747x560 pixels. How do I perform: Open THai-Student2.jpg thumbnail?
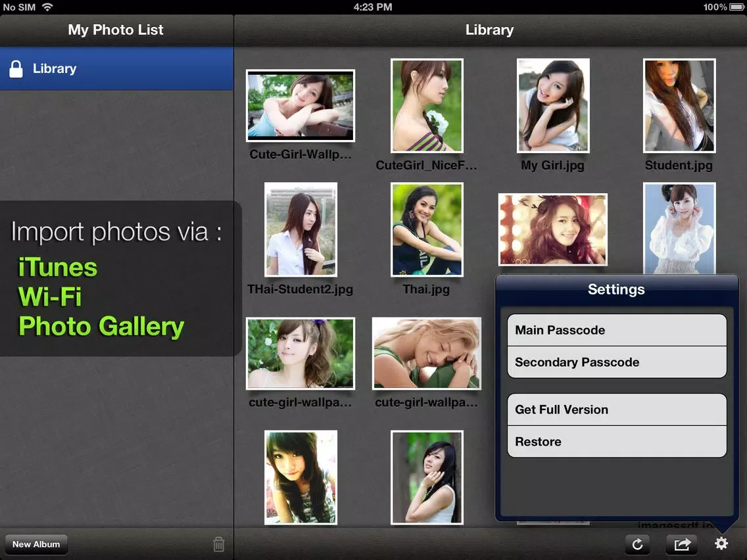(301, 229)
